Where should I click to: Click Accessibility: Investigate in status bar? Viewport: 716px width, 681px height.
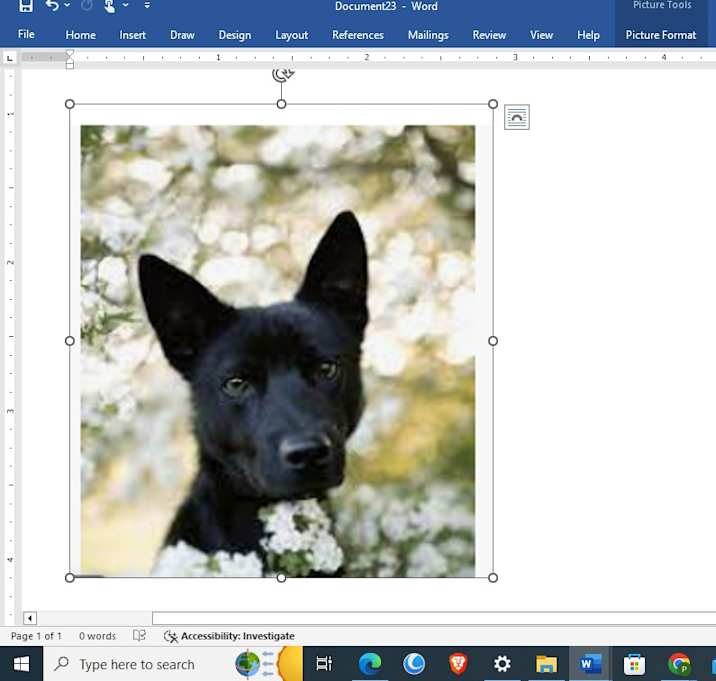(229, 636)
